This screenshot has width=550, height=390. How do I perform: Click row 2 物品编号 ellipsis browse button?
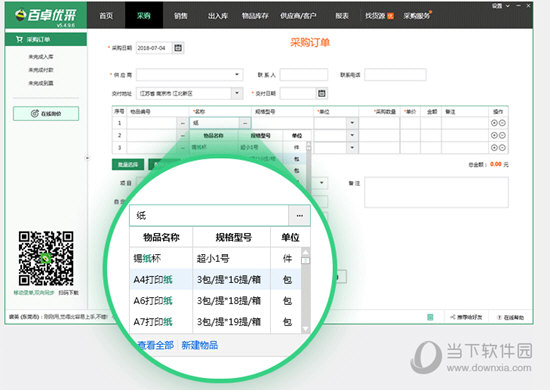coord(182,135)
